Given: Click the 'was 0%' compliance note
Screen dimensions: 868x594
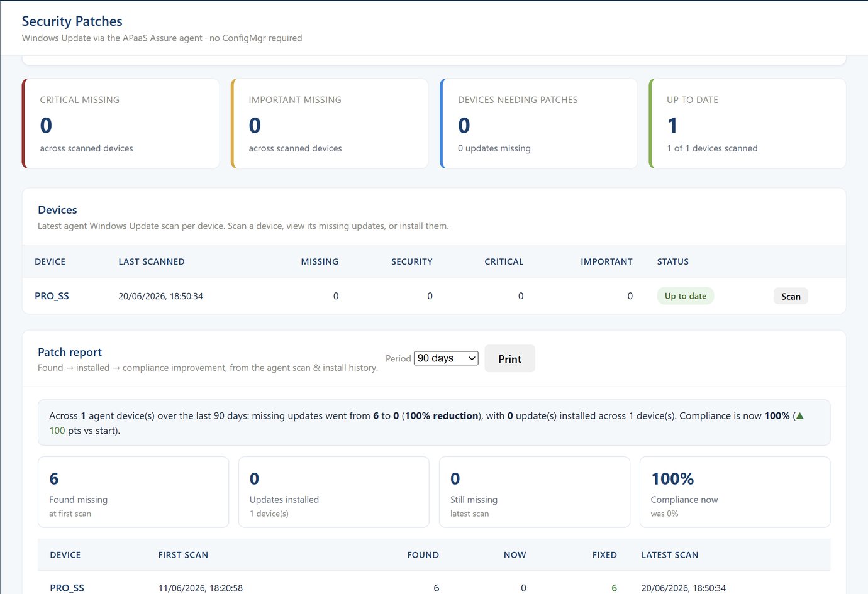Looking at the screenshot, I should (664, 514).
